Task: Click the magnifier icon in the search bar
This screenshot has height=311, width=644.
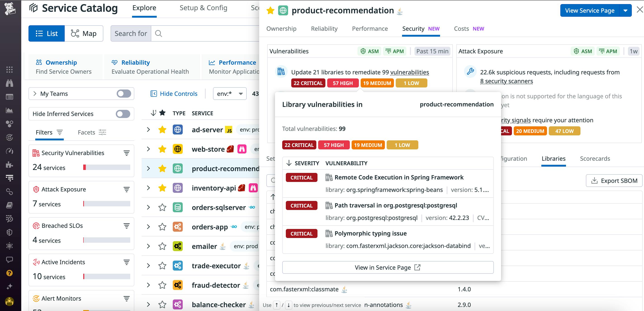Action: [x=159, y=33]
